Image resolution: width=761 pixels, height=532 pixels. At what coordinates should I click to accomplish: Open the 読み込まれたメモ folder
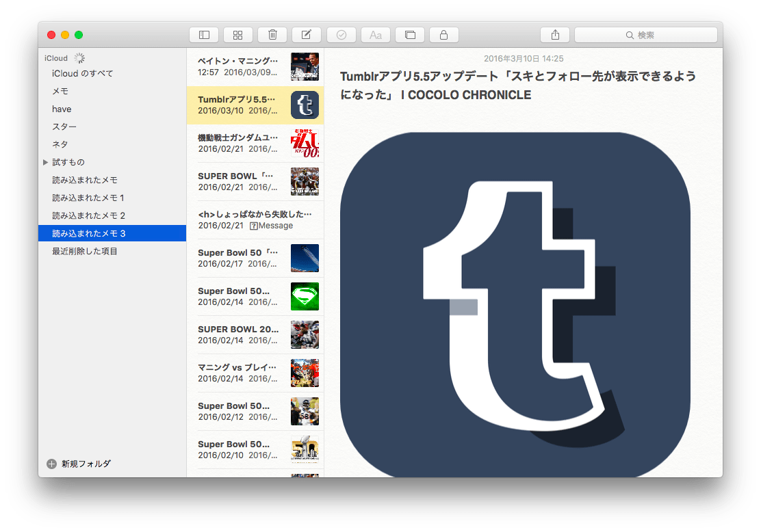click(112, 180)
